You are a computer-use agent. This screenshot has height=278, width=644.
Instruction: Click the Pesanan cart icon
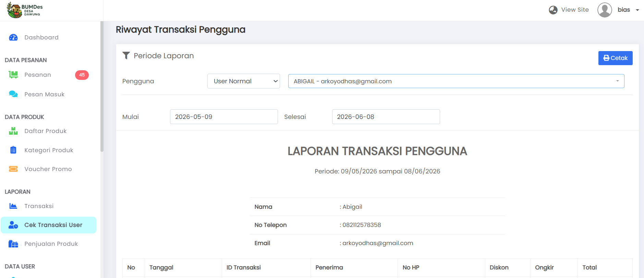[x=13, y=75]
